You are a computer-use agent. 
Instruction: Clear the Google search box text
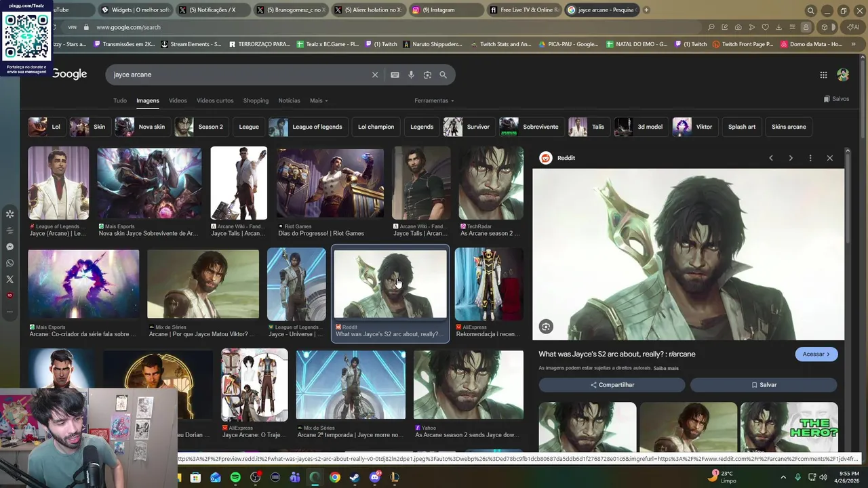pyautogui.click(x=375, y=75)
